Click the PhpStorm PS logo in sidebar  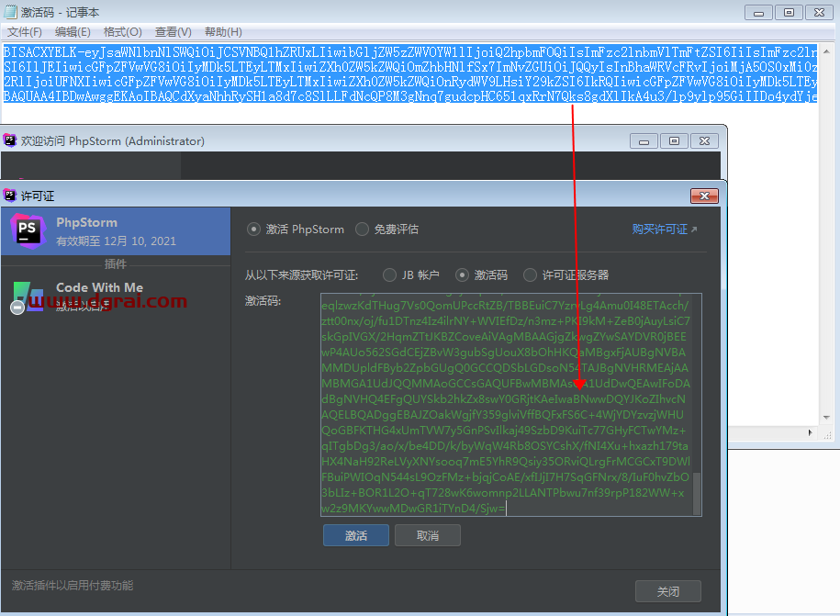tap(27, 230)
